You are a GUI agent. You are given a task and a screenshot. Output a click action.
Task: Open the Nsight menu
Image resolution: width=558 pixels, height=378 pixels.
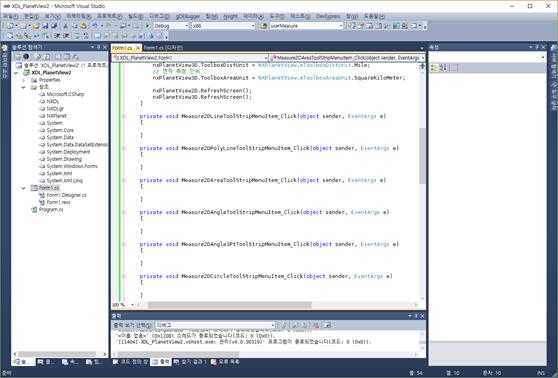(x=230, y=16)
